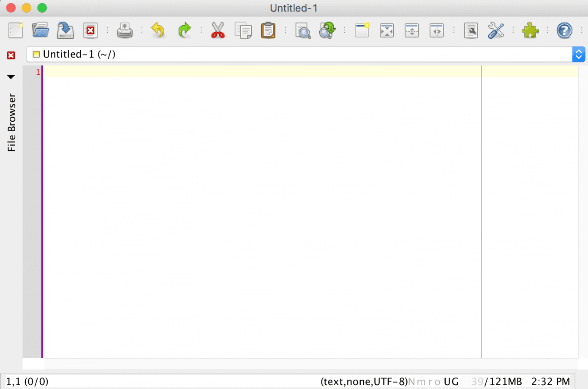Click the yellow buffer status swatch
This screenshot has width=588, height=389.
[x=36, y=54]
